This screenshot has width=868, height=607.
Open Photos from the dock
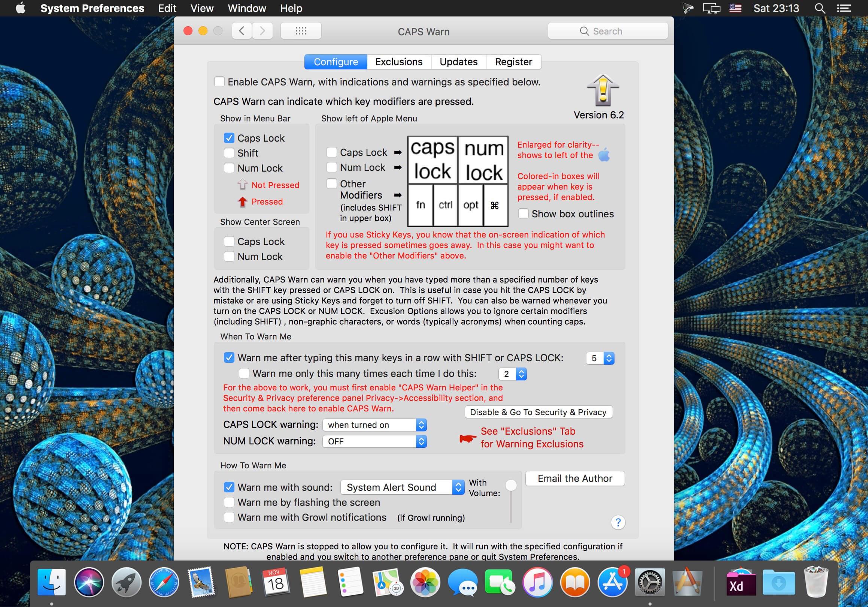point(425,582)
